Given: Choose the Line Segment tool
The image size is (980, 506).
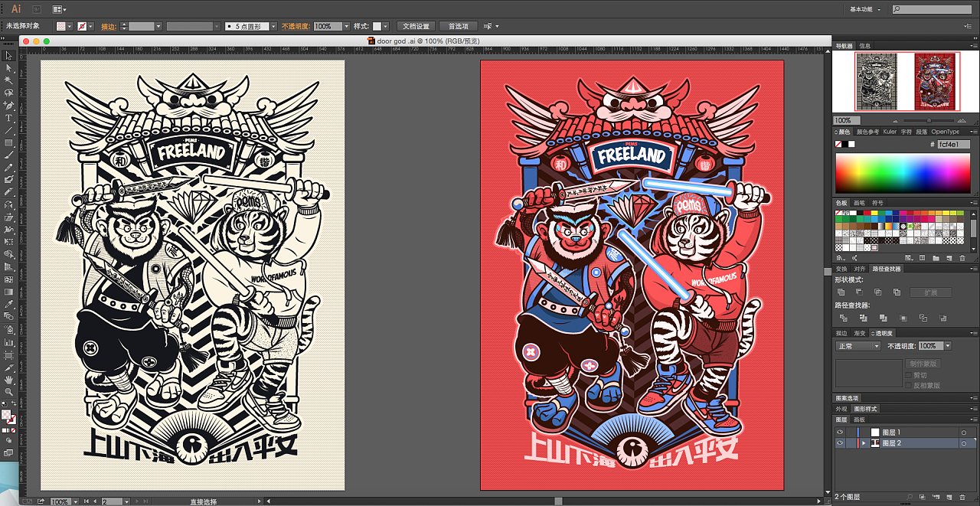Looking at the screenshot, I should [8, 130].
